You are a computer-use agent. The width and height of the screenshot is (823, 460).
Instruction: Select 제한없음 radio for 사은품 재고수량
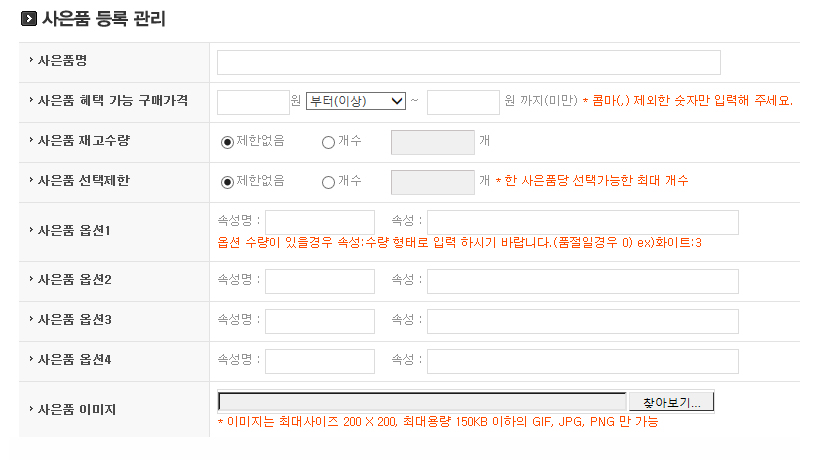click(227, 142)
